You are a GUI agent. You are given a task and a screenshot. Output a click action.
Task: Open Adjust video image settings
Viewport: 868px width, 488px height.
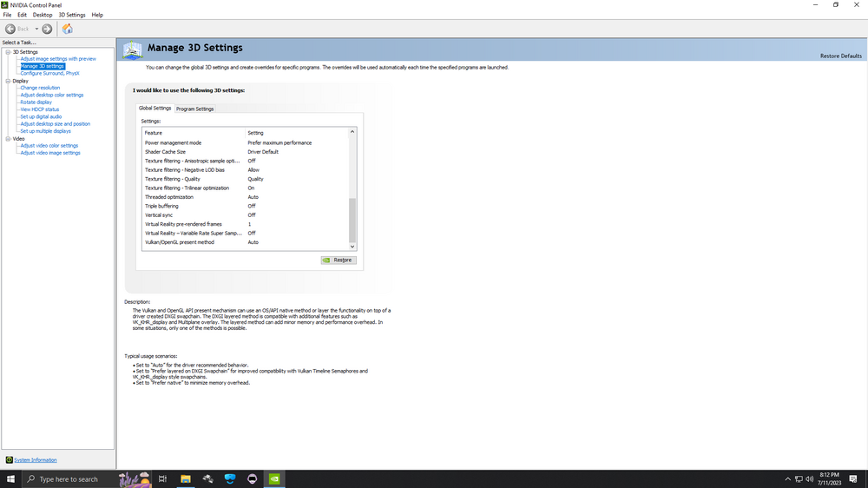coord(50,153)
